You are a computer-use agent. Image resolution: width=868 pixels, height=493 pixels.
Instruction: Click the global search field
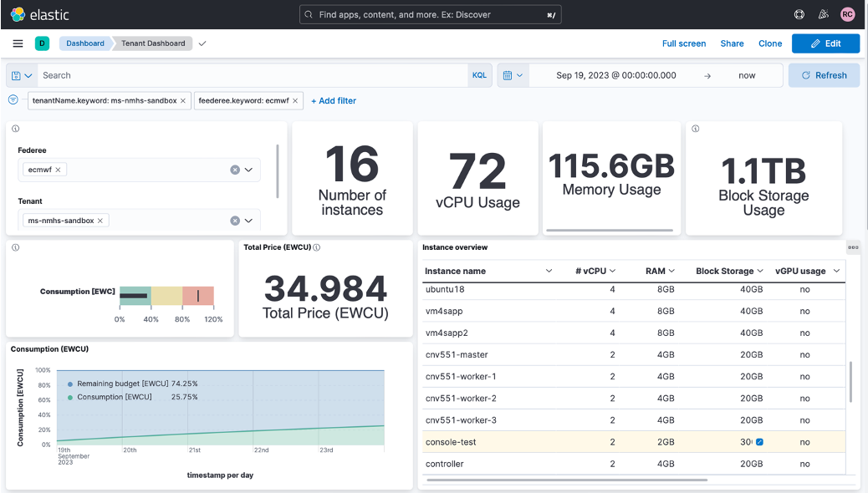pos(430,15)
